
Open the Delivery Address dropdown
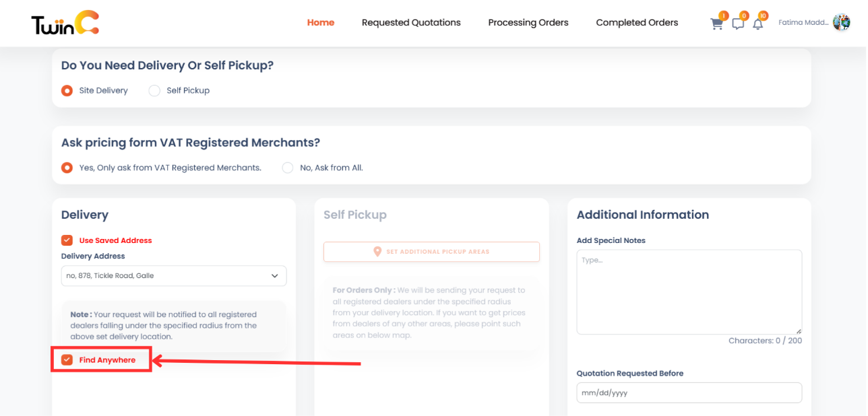173,275
